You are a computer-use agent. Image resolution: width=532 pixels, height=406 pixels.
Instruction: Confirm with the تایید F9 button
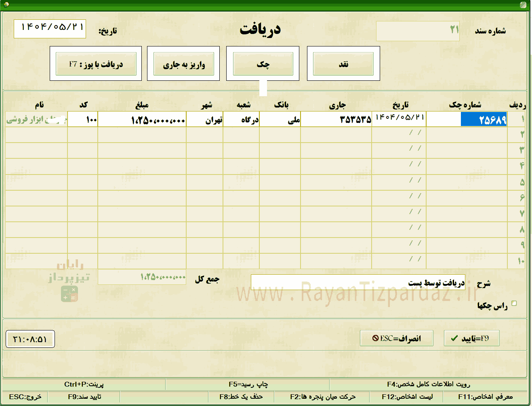471,338
